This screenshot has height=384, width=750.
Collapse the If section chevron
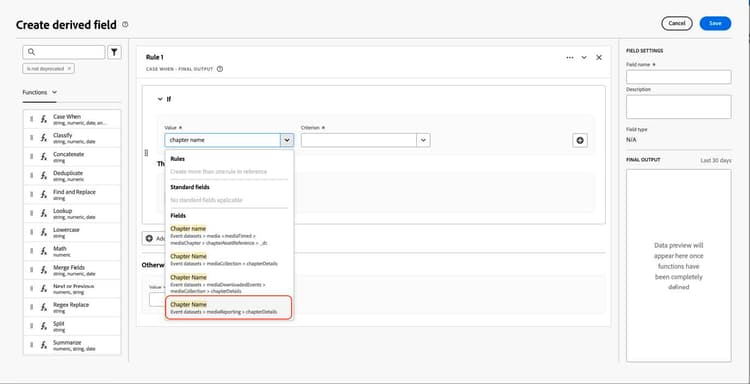160,99
